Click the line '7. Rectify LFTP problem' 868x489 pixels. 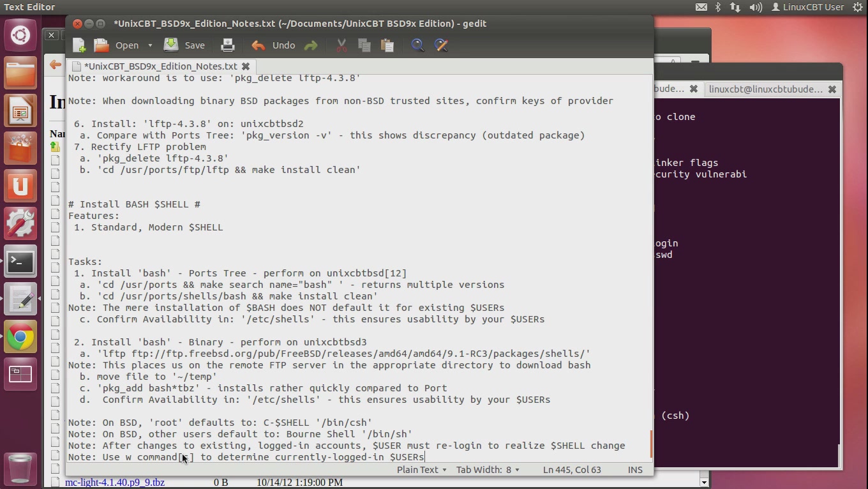[140, 147]
